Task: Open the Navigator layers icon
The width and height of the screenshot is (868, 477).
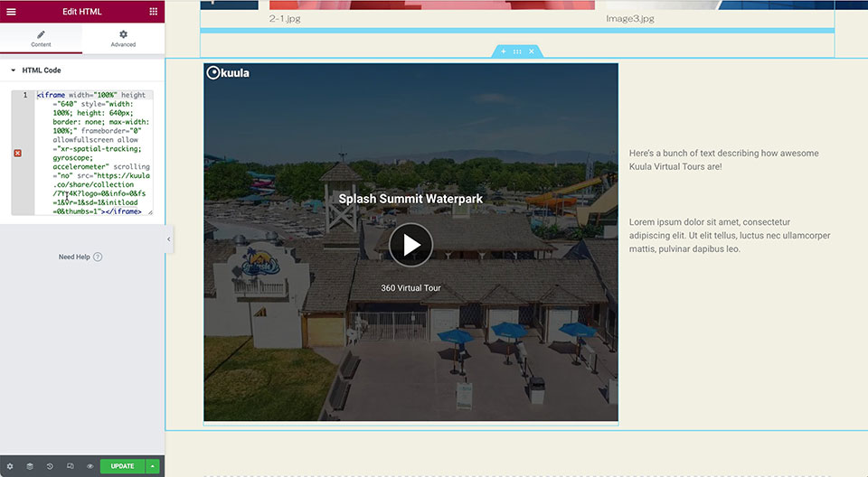Action: (30, 466)
